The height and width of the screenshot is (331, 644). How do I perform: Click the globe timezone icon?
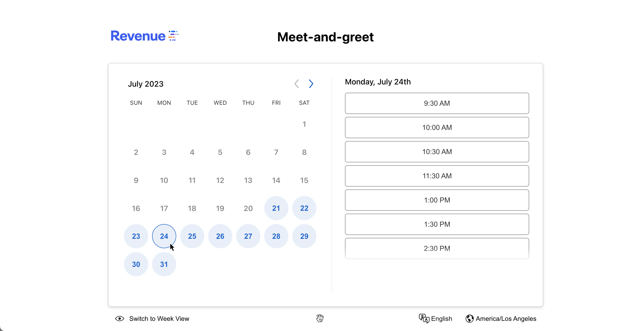coord(469,318)
